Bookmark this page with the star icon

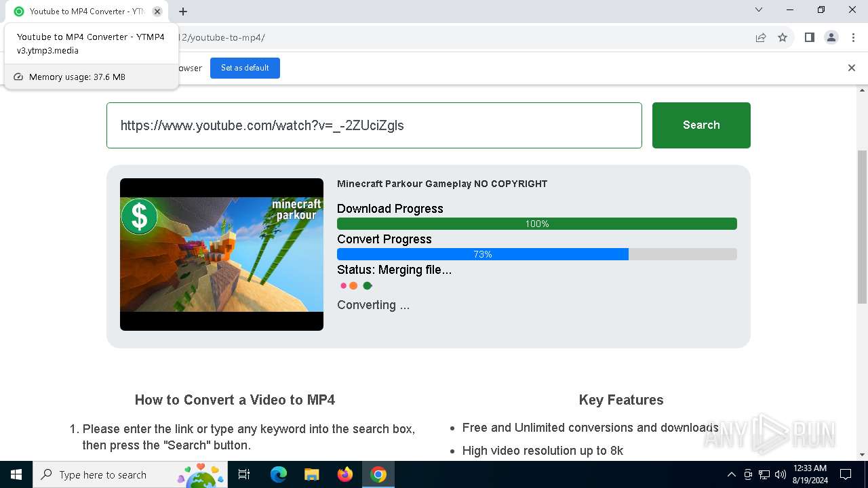pos(783,37)
